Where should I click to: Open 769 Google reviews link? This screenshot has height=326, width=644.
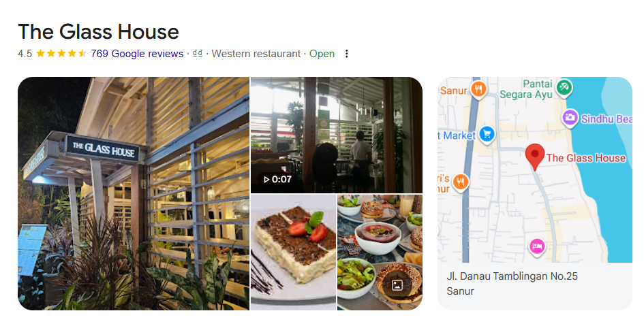pos(137,54)
